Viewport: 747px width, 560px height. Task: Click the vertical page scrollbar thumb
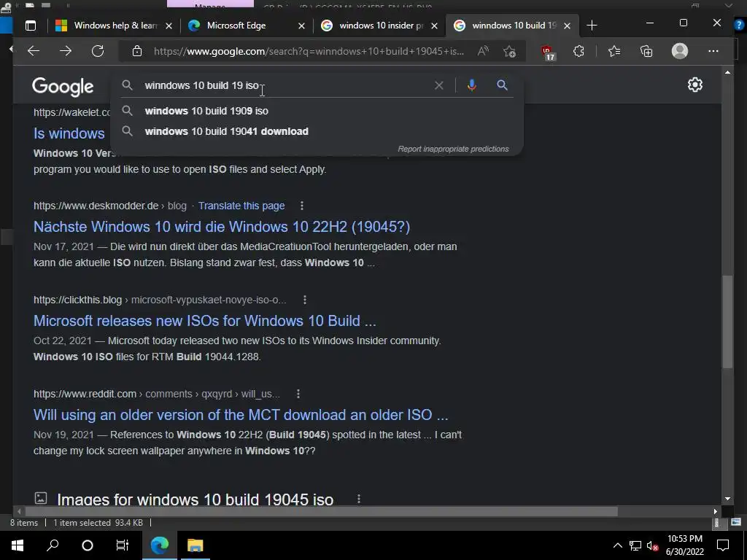click(x=727, y=322)
